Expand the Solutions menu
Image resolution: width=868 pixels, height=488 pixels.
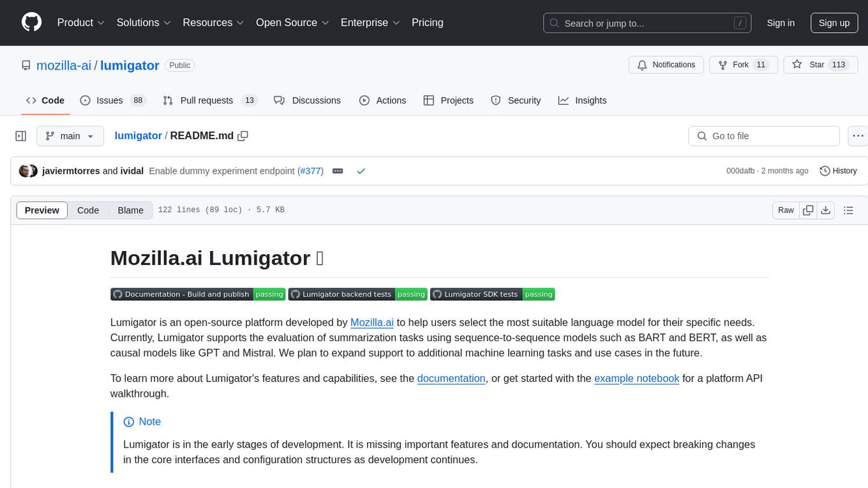[144, 22]
